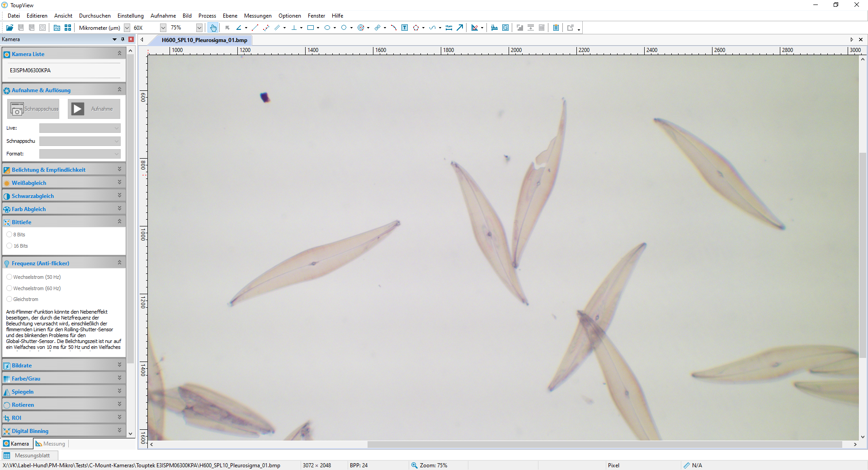Select the 8 Bits radio button

pos(9,235)
